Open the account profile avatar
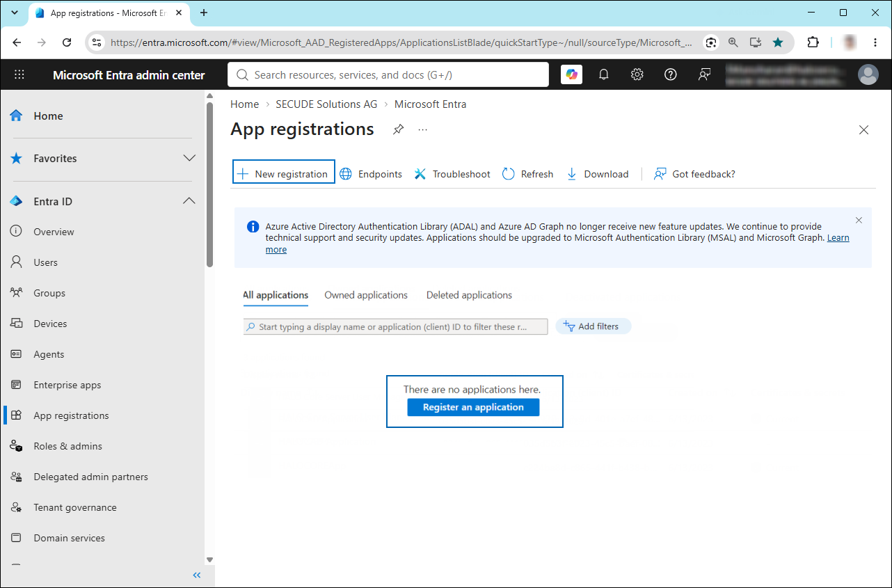Image resolution: width=892 pixels, height=588 pixels. pyautogui.click(x=868, y=74)
